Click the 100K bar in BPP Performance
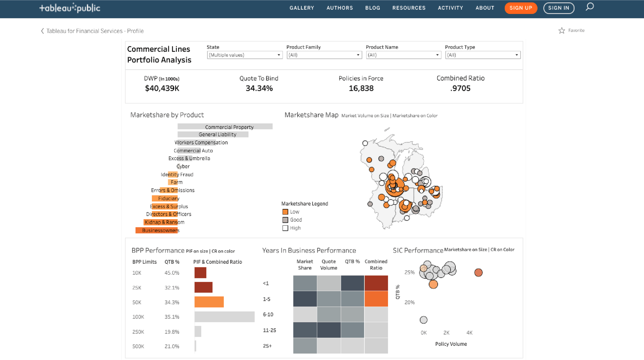The width and height of the screenshot is (644, 360). click(x=224, y=317)
